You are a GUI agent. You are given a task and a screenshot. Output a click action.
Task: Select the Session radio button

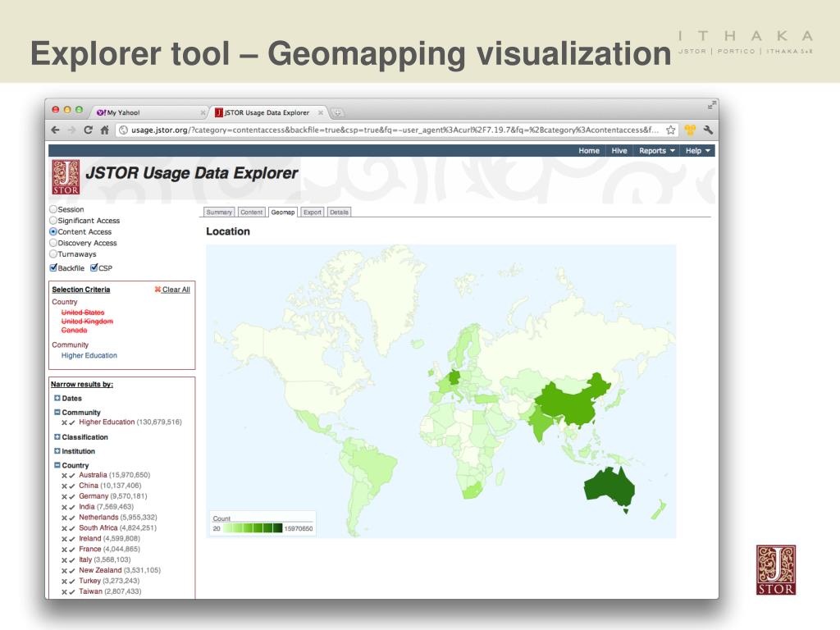tap(54, 210)
